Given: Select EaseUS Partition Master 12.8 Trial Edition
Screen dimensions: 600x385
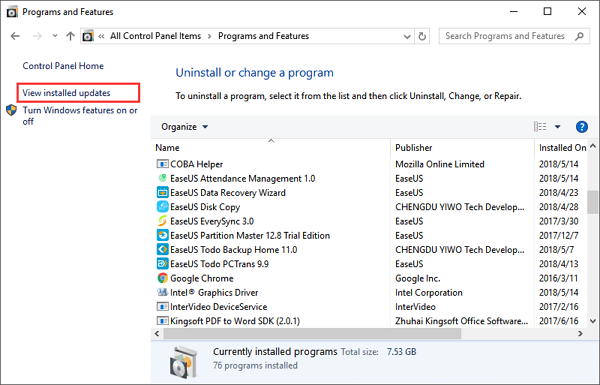Looking at the screenshot, I should click(250, 235).
